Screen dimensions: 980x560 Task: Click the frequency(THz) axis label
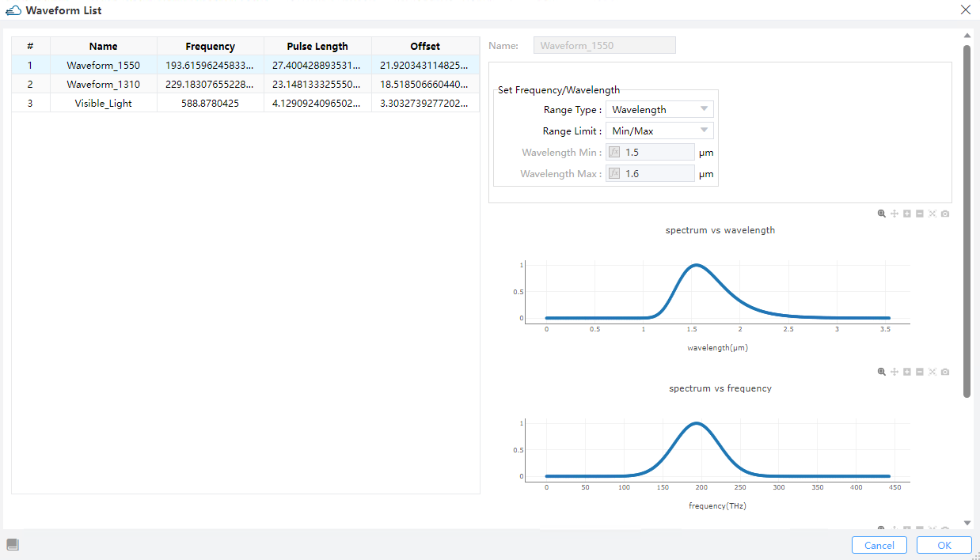point(717,505)
